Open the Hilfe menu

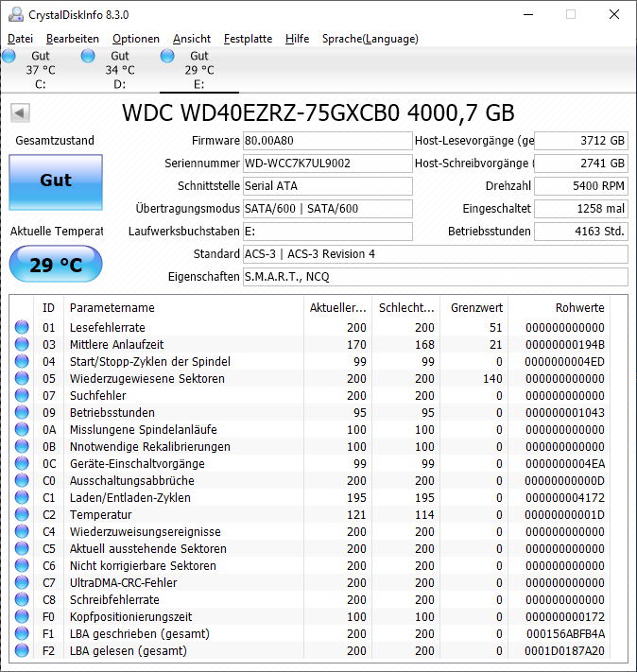[x=297, y=39]
